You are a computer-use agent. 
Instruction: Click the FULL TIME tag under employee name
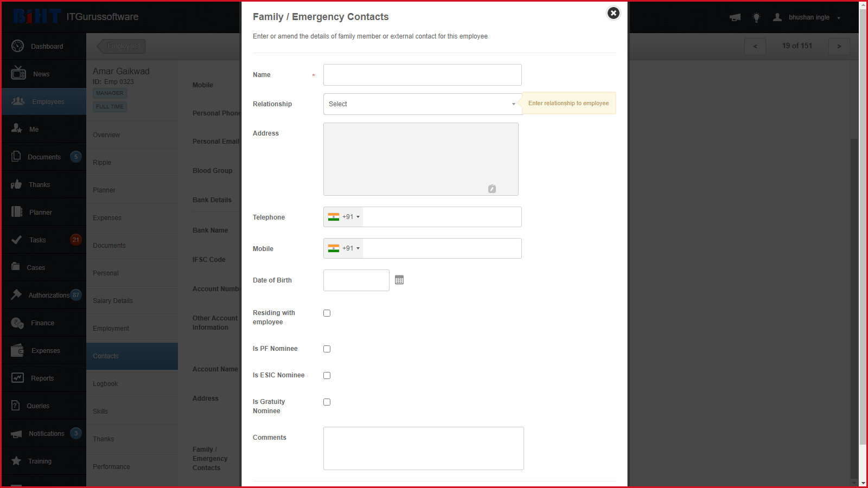click(x=110, y=107)
